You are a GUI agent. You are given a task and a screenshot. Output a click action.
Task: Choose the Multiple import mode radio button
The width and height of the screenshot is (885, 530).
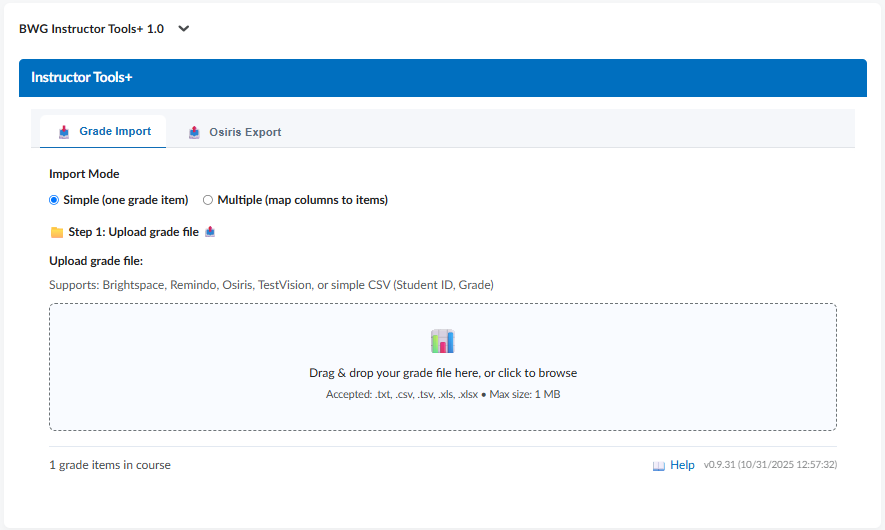point(208,200)
